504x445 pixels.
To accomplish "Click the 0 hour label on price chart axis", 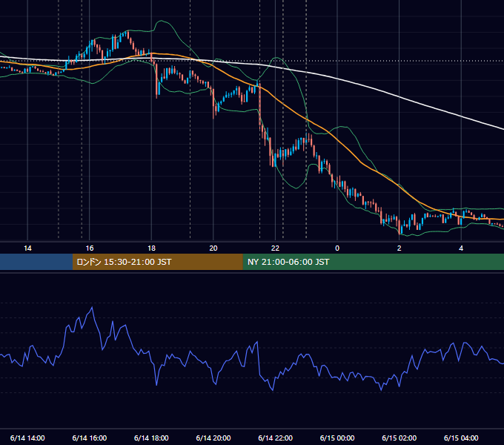I will point(337,248).
